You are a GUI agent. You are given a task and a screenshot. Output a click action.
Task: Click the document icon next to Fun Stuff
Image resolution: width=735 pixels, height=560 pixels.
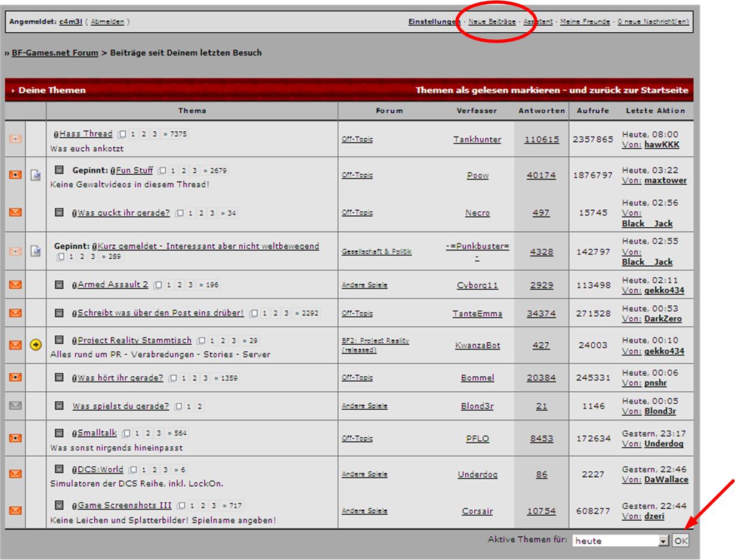point(36,175)
